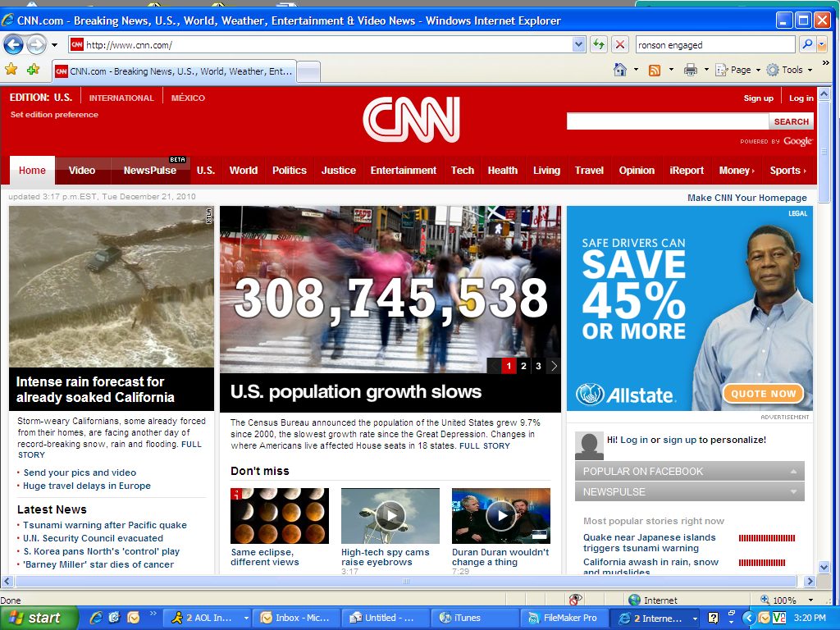The width and height of the screenshot is (840, 630).
Task: Collapse the NEWSPULSE panel
Action: 689,492
